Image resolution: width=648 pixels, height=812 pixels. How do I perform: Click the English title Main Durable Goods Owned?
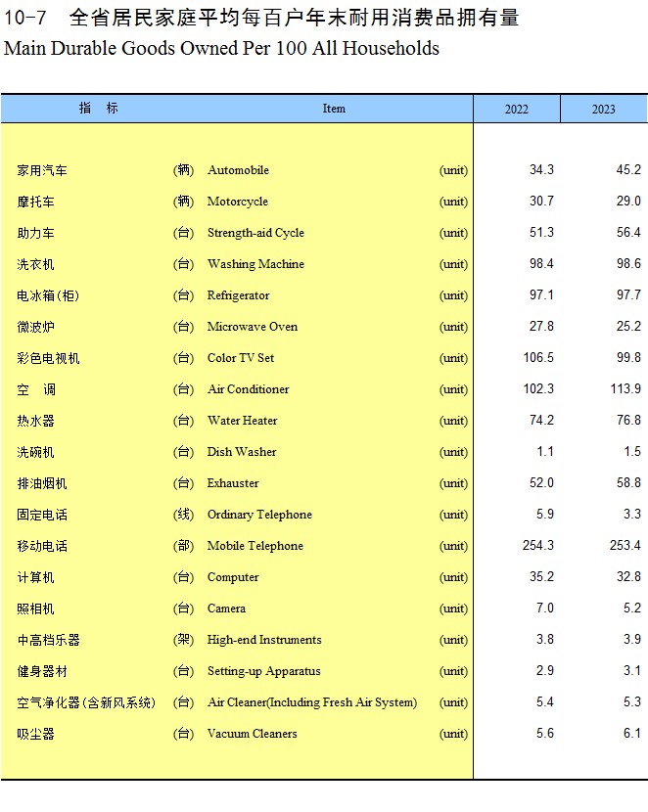tap(221, 48)
